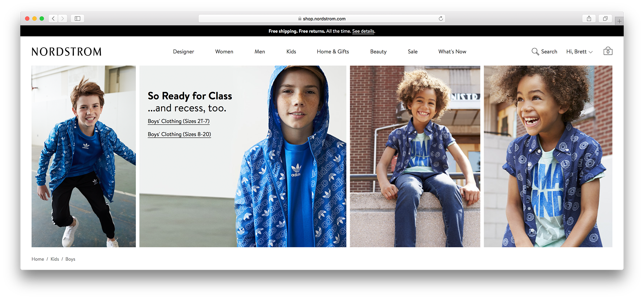Click See details shipping link

[x=363, y=31]
